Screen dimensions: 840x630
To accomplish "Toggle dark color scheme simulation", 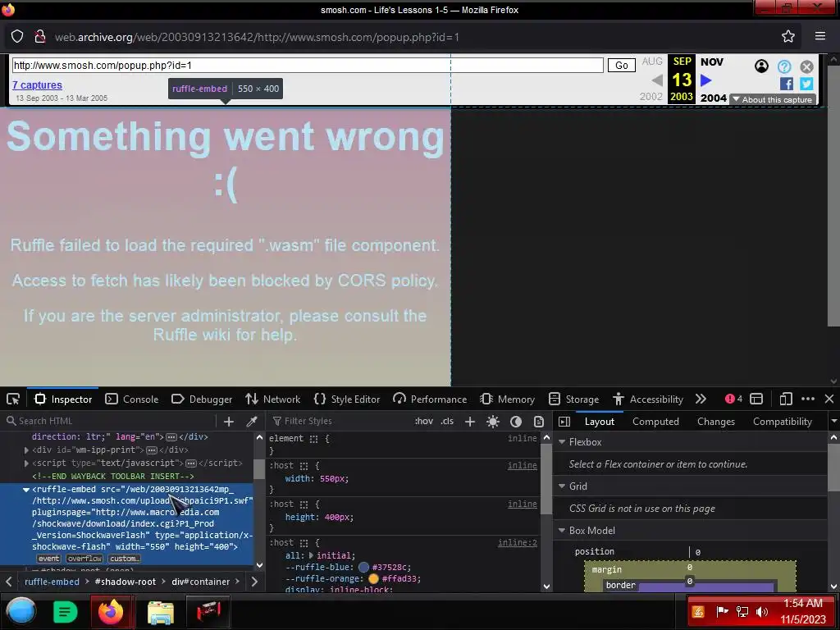I will 516,422.
